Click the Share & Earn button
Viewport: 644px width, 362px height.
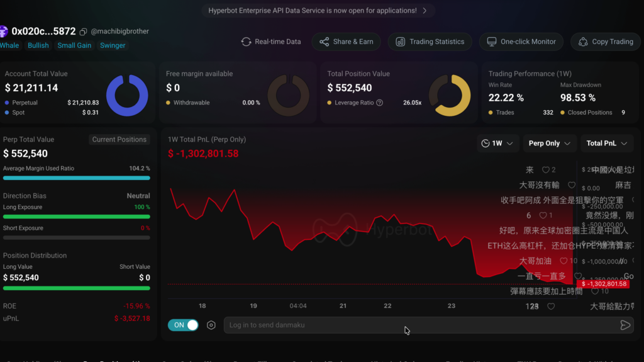click(346, 42)
